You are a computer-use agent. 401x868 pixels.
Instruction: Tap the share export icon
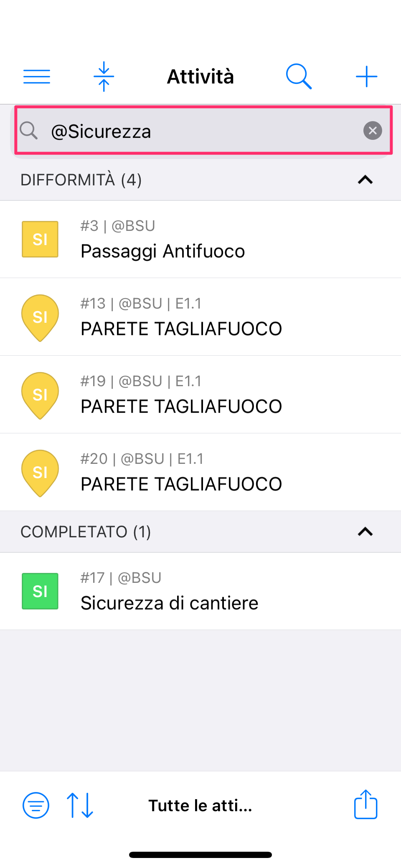(x=366, y=805)
